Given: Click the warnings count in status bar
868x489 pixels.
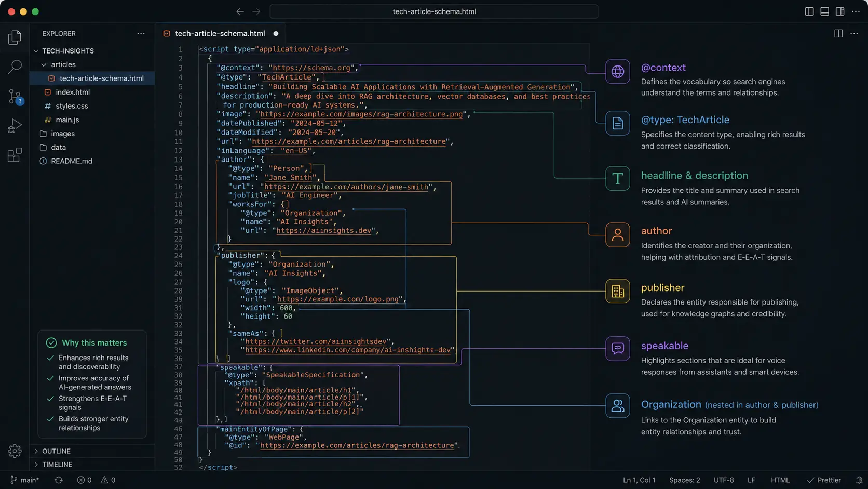Looking at the screenshot, I should [x=108, y=480].
